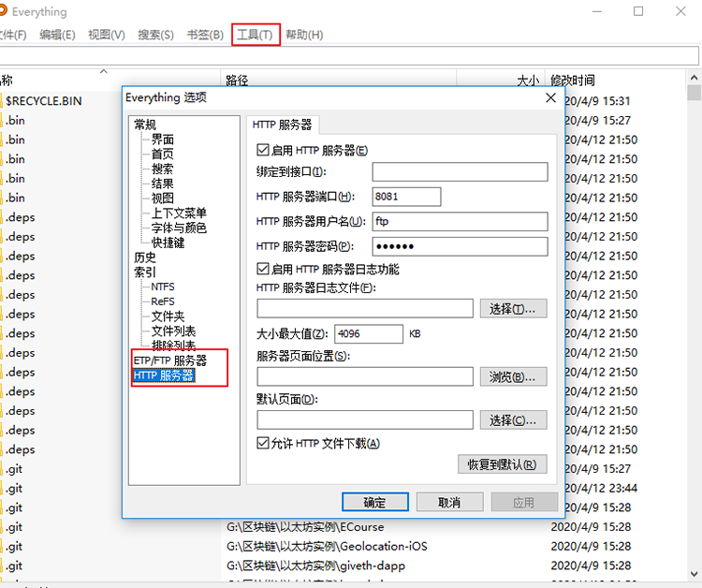Click 浏览(B)... for server page location
702x588 pixels.
click(x=513, y=376)
